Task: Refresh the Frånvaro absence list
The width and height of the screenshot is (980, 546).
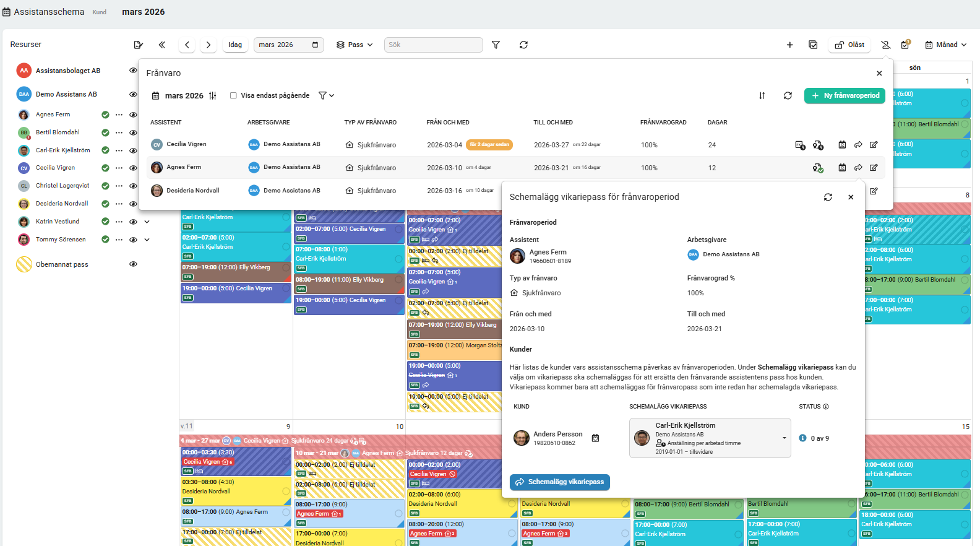Action: pyautogui.click(x=788, y=95)
